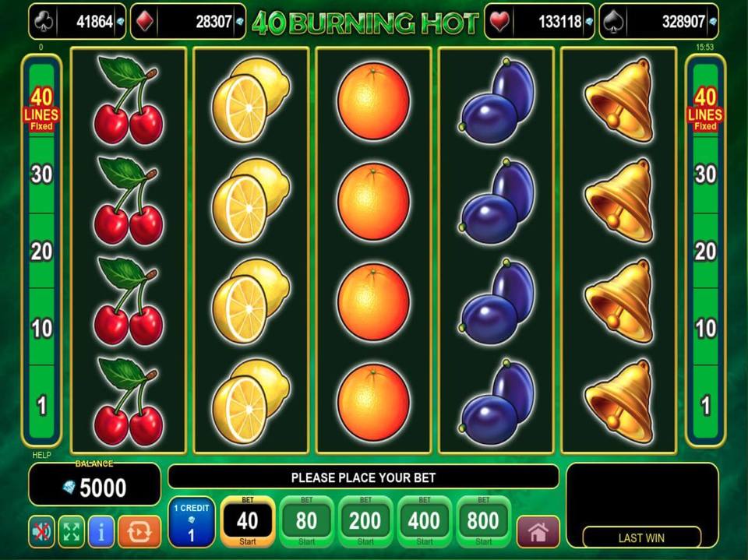748x560 pixels.
Task: Click the top golden bell symbol
Action: (619, 100)
